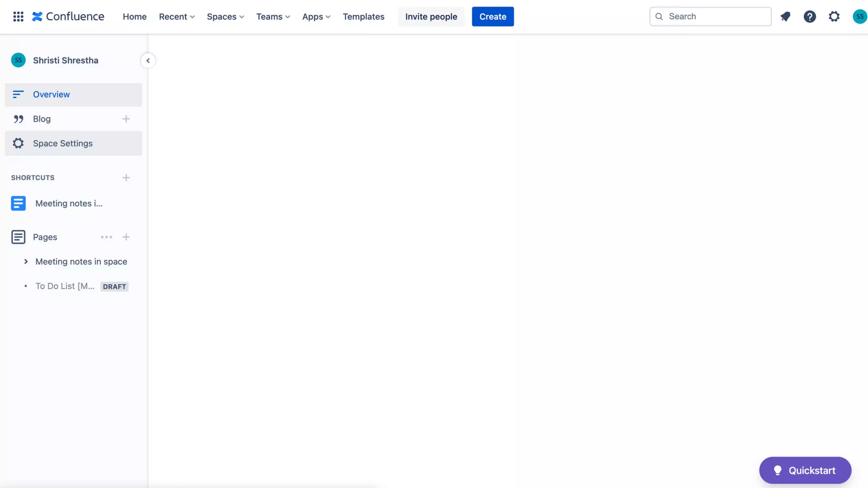The image size is (868, 488).
Task: Expand Meeting notes in space tree
Action: pos(26,262)
